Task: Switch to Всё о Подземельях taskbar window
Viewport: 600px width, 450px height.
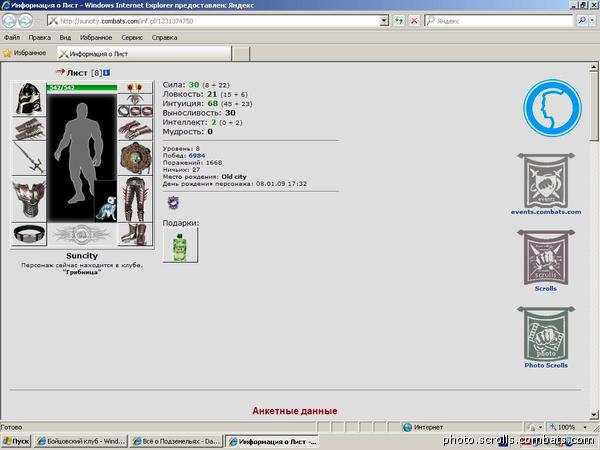Action: (x=176, y=442)
